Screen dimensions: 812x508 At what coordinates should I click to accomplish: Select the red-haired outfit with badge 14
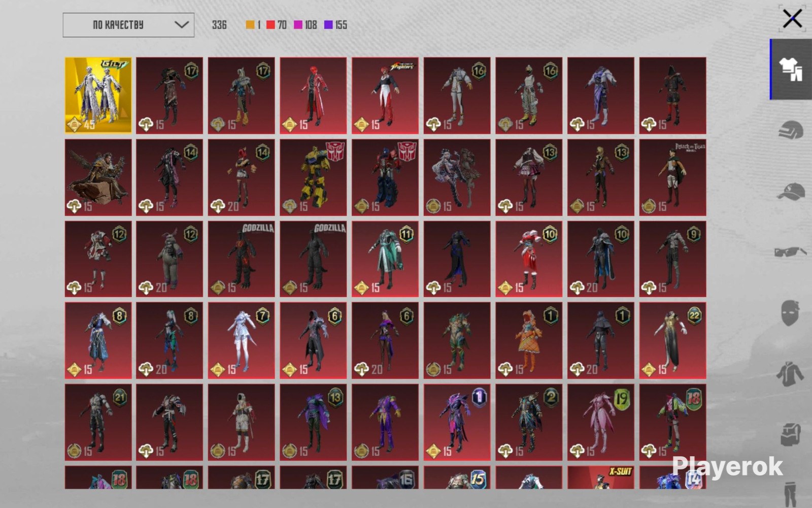(x=241, y=177)
